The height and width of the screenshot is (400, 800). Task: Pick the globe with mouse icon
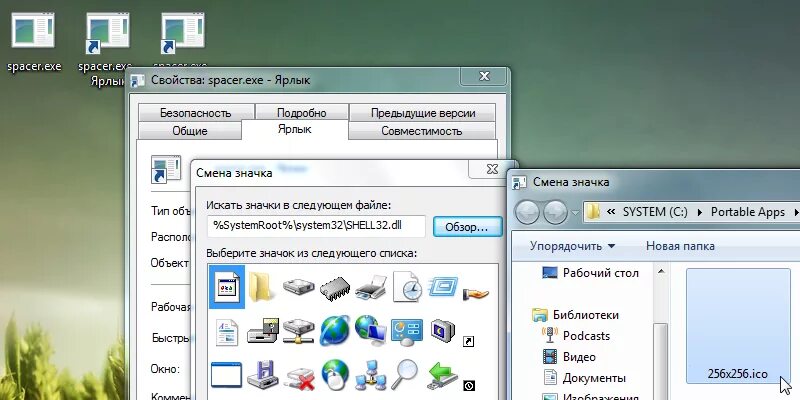[335, 374]
